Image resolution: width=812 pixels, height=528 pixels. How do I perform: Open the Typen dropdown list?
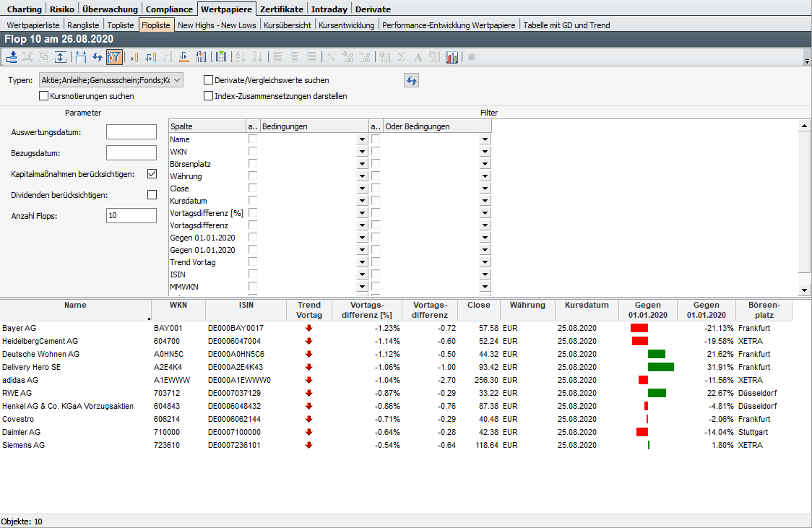pyautogui.click(x=177, y=80)
